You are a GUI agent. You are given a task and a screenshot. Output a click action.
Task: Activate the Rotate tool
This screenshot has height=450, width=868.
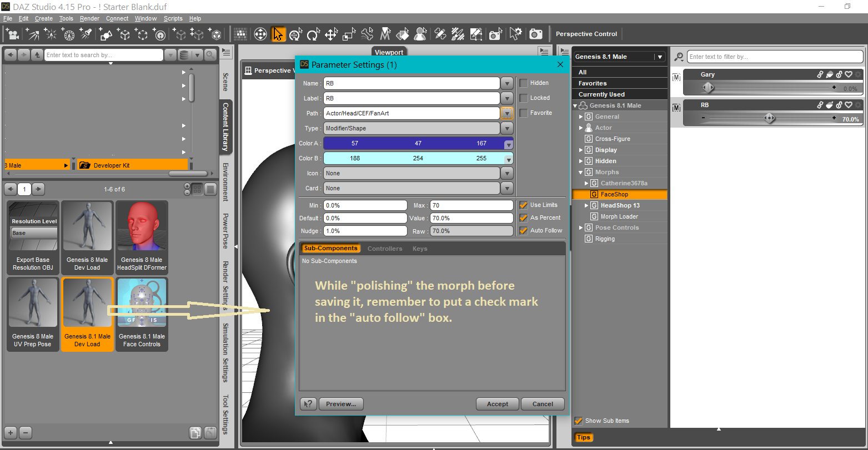(313, 34)
